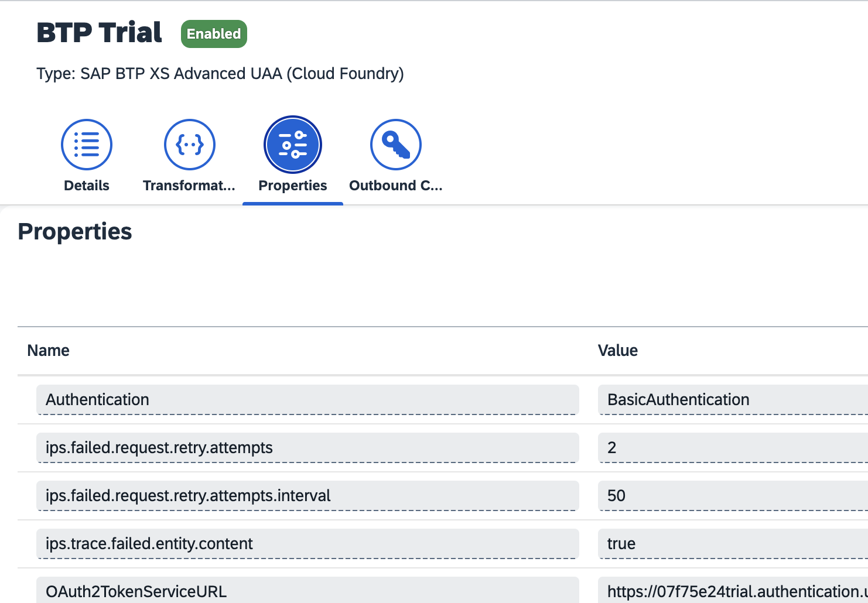Click the Enabled status badge
The width and height of the screenshot is (868, 603).
click(x=214, y=34)
